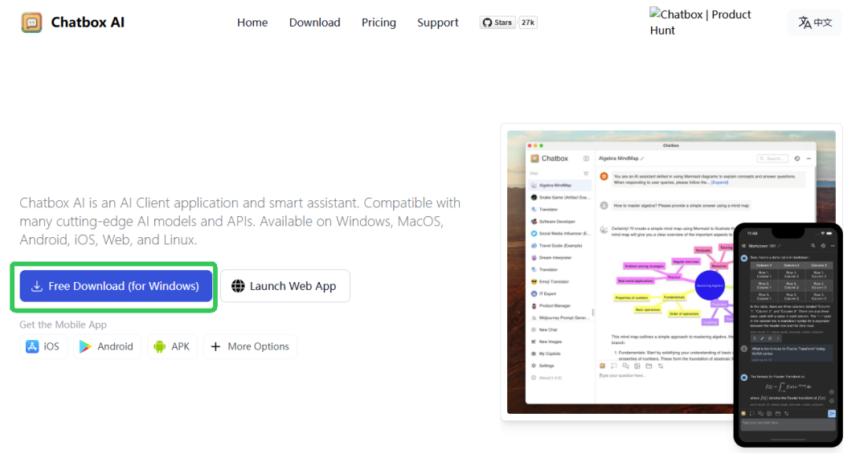Viewport: 868px width, 454px height.
Task: Click the Chatbox AI brand name
Action: point(88,22)
